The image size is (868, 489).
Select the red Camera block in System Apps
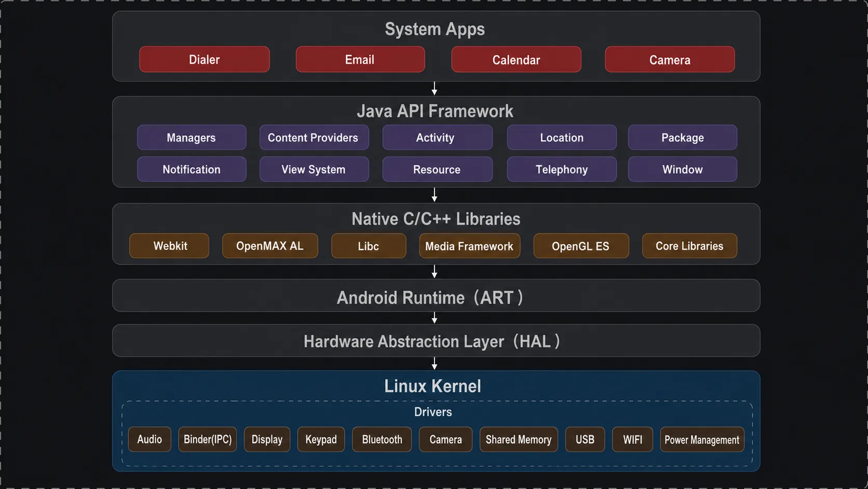pyautogui.click(x=670, y=59)
